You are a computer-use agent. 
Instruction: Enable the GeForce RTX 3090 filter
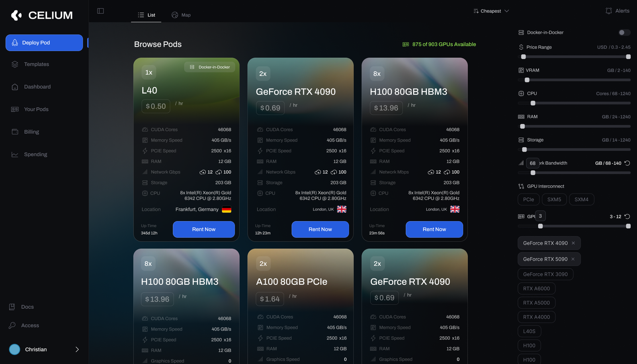545,274
